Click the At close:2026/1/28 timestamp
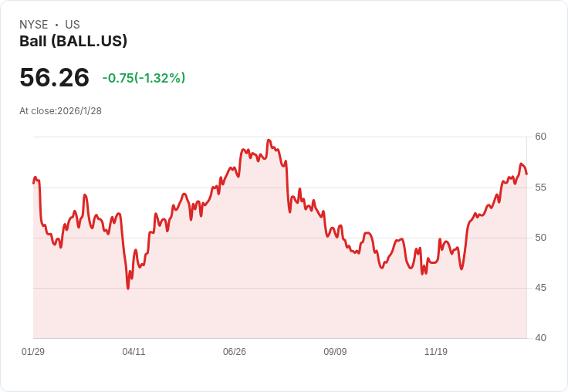The width and height of the screenshot is (568, 392). point(60,111)
